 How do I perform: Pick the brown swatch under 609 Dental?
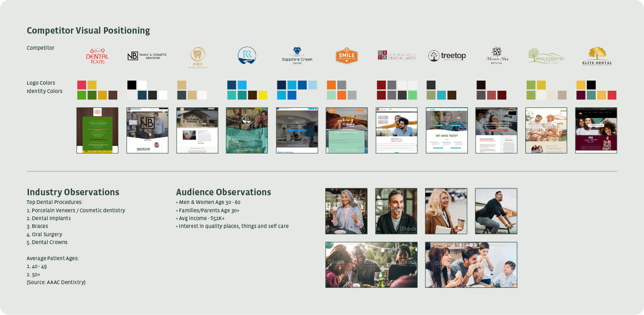113,95
